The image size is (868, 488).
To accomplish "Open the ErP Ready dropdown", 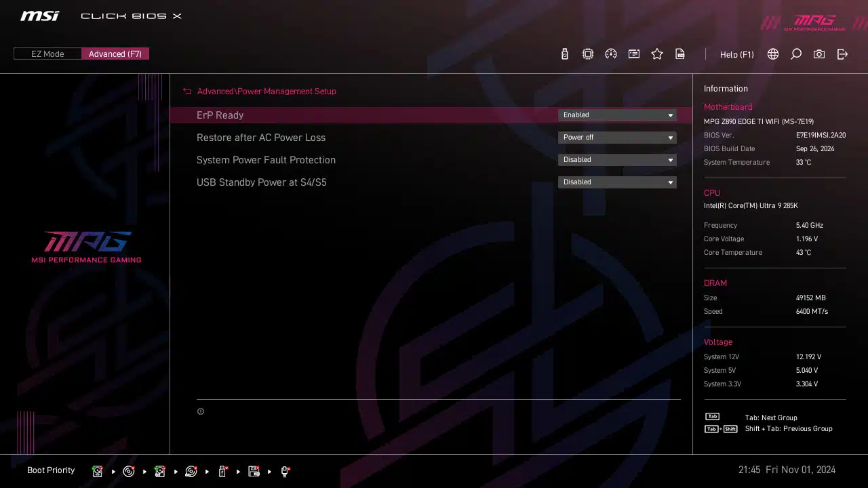I will (x=617, y=115).
